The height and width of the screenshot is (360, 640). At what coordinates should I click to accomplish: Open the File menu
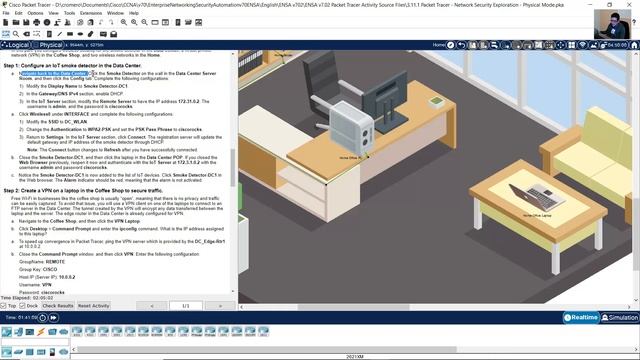pyautogui.click(x=6, y=13)
